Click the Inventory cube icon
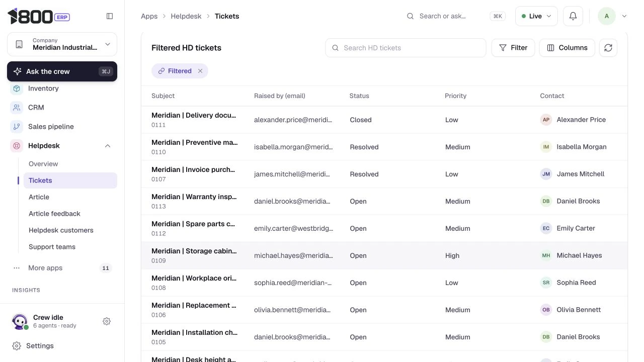644x362 pixels. click(17, 88)
